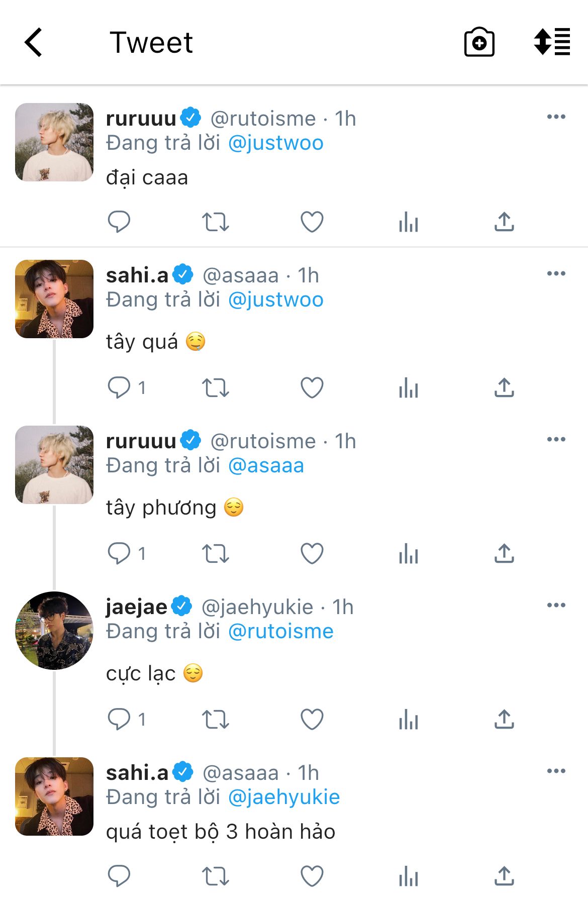Viewport: 588px width, 898px height.
Task: Retweet "quá toẹt bộ 3 hoàn hảo"
Action: 215,876
